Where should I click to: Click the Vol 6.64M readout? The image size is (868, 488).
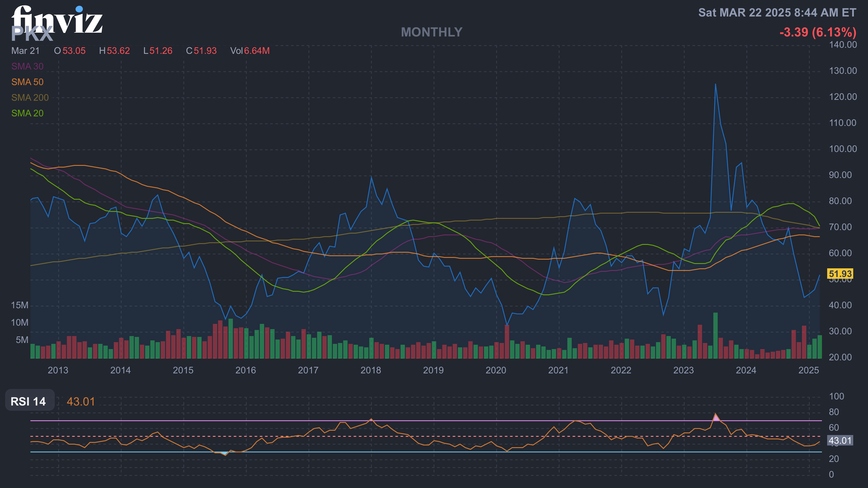coord(250,51)
